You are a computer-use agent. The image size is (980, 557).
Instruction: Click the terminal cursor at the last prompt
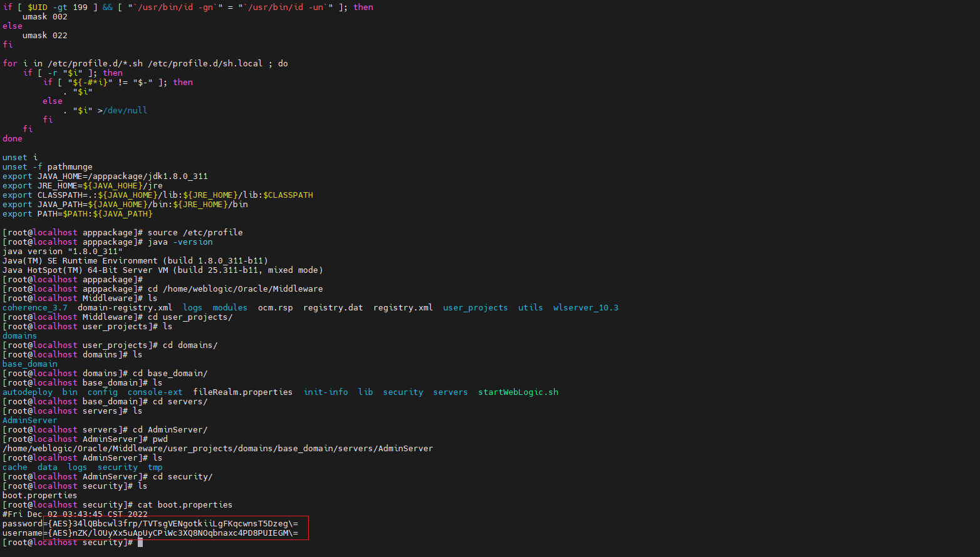[140, 543]
